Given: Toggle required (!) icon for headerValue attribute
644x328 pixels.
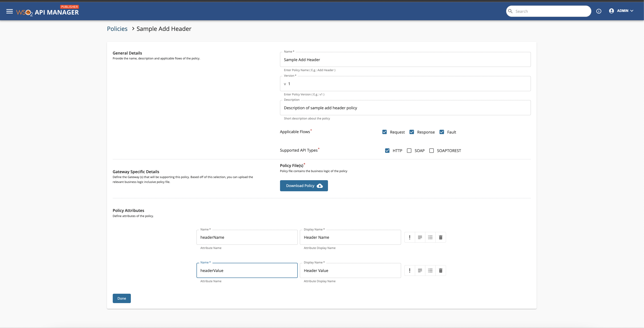Looking at the screenshot, I should pyautogui.click(x=410, y=270).
